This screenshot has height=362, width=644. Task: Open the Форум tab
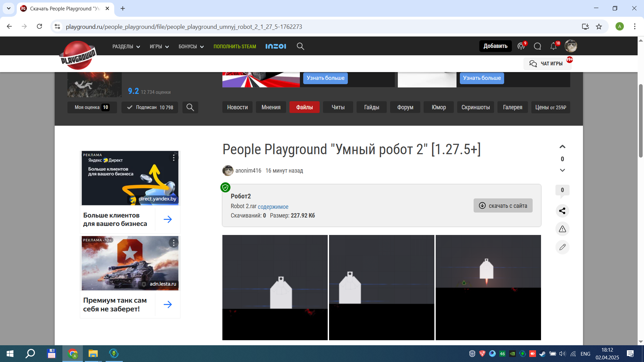pyautogui.click(x=405, y=107)
